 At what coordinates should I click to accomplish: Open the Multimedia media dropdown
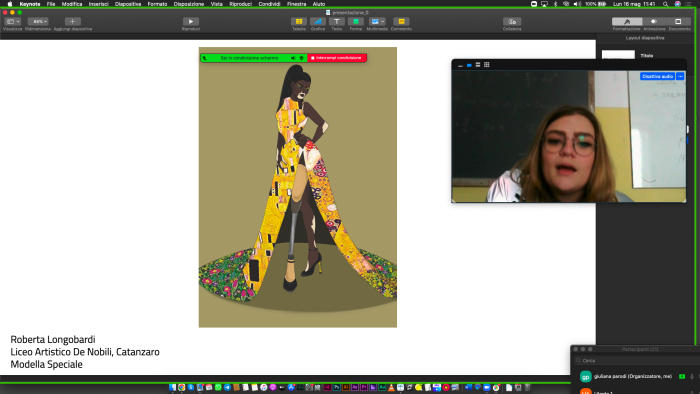377,21
